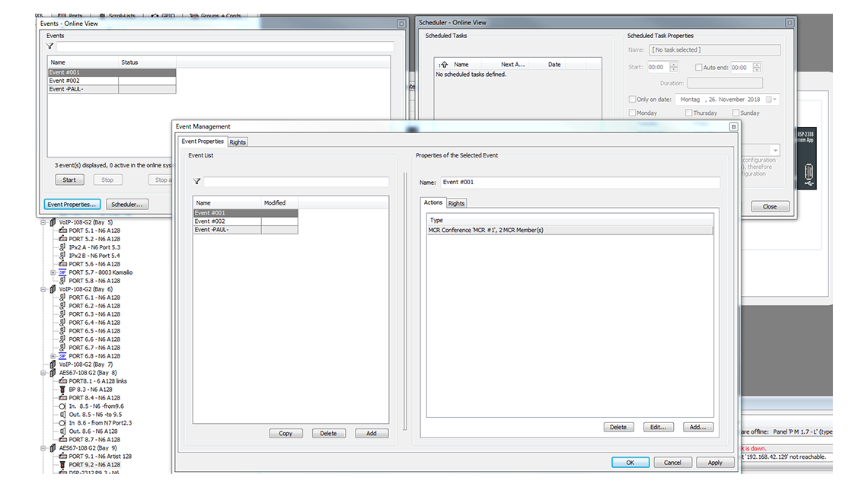Click the card icon for VoIP-108-G2 (Bay 5)
This screenshot has width=868, height=487.
tap(52, 223)
